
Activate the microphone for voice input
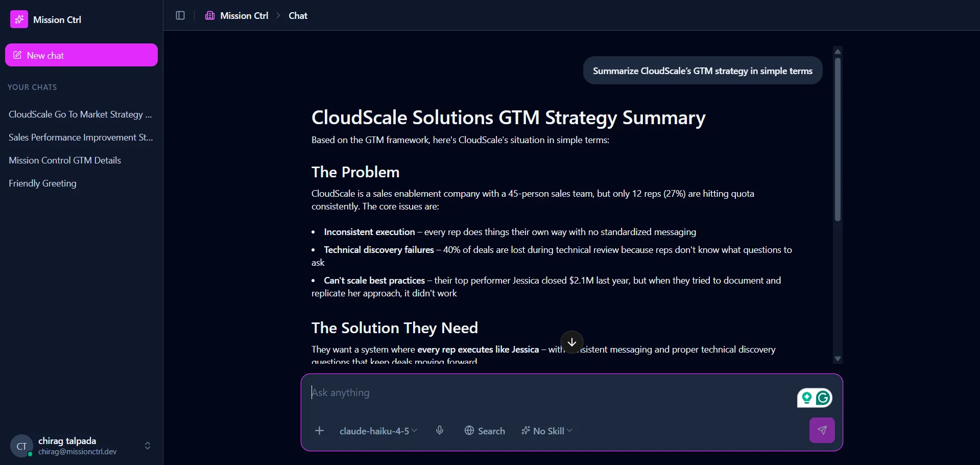(x=440, y=430)
